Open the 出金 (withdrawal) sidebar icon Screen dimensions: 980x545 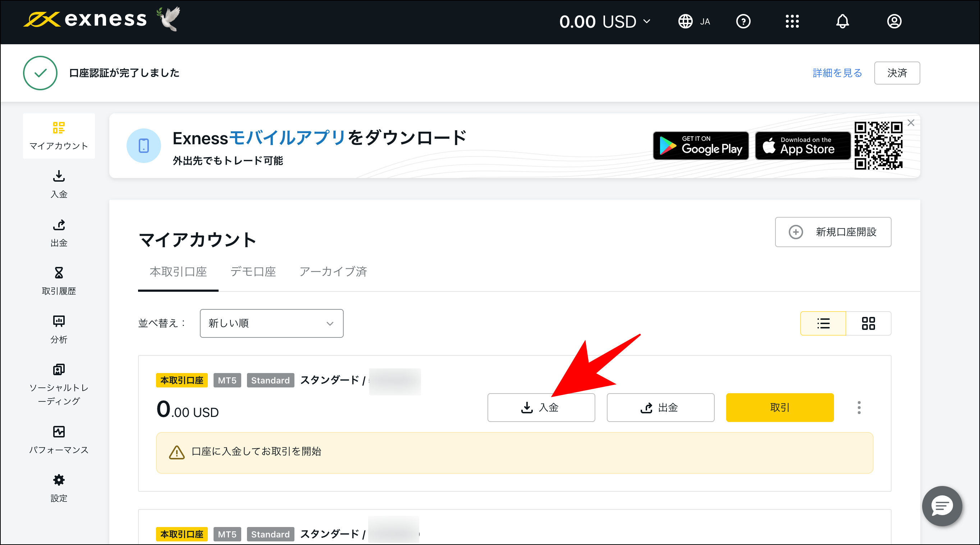(x=59, y=225)
